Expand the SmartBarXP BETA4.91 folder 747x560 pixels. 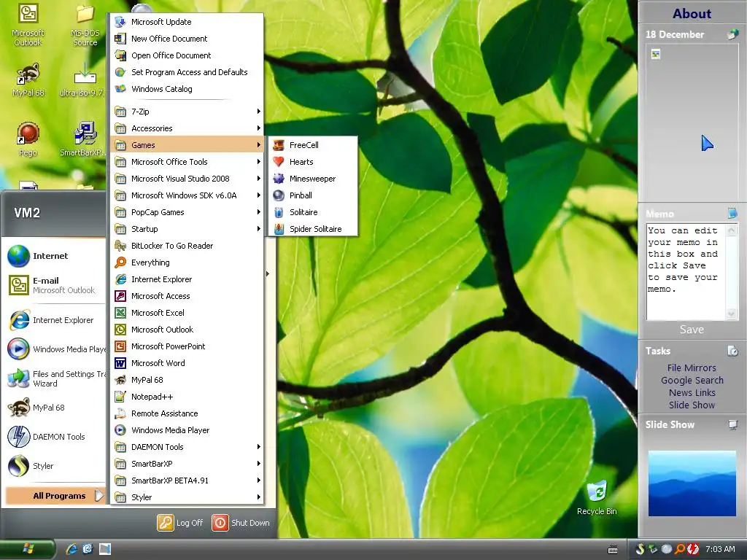(187, 481)
